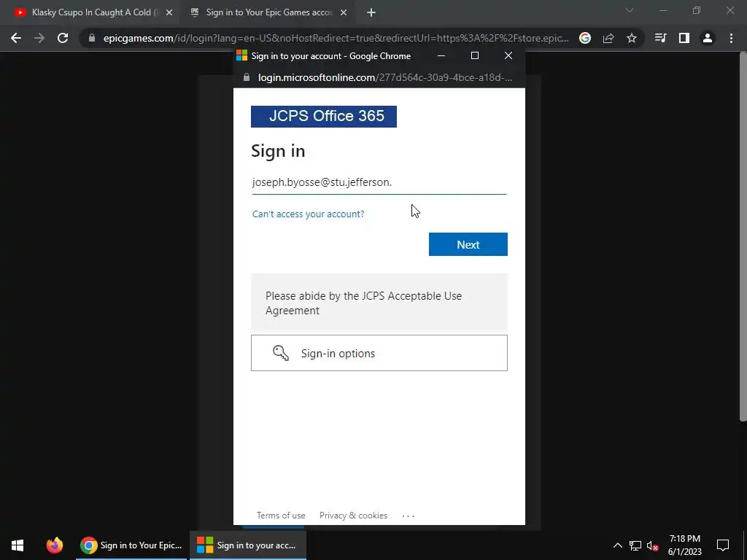Click the Sign in heading text
This screenshot has width=747, height=560.
click(x=278, y=151)
